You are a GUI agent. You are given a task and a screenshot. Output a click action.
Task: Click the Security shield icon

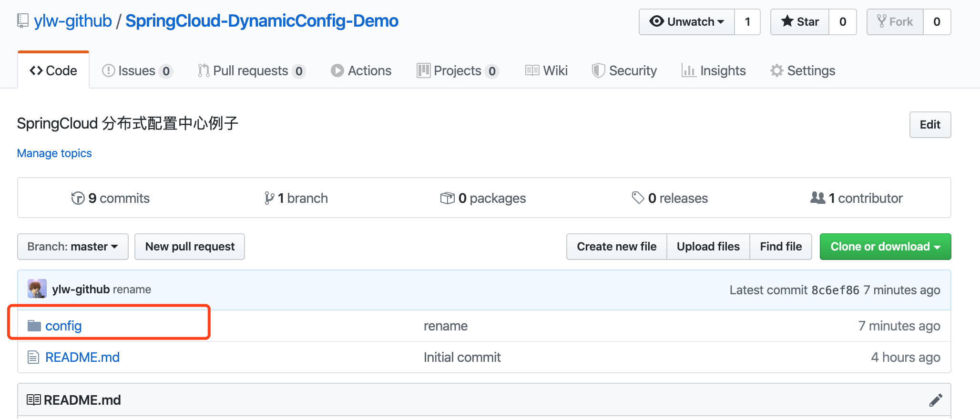point(598,70)
